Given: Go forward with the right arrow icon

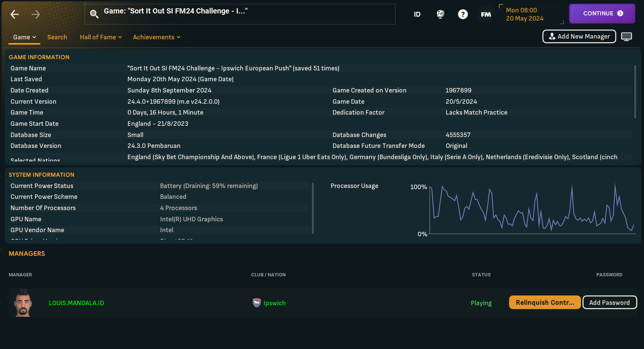Looking at the screenshot, I should pos(36,14).
